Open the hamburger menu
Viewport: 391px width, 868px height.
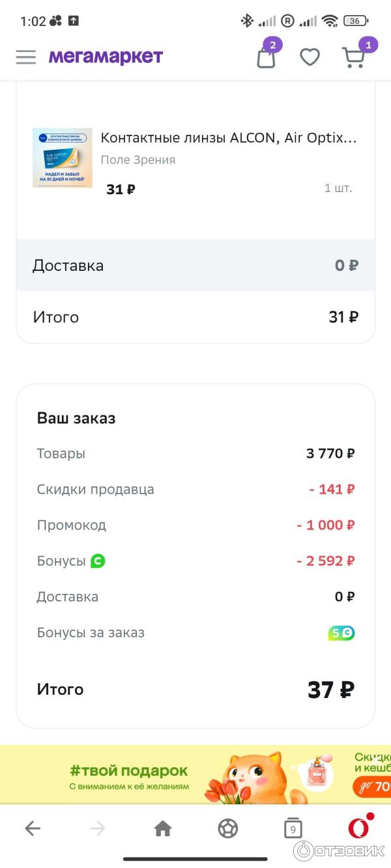[26, 57]
